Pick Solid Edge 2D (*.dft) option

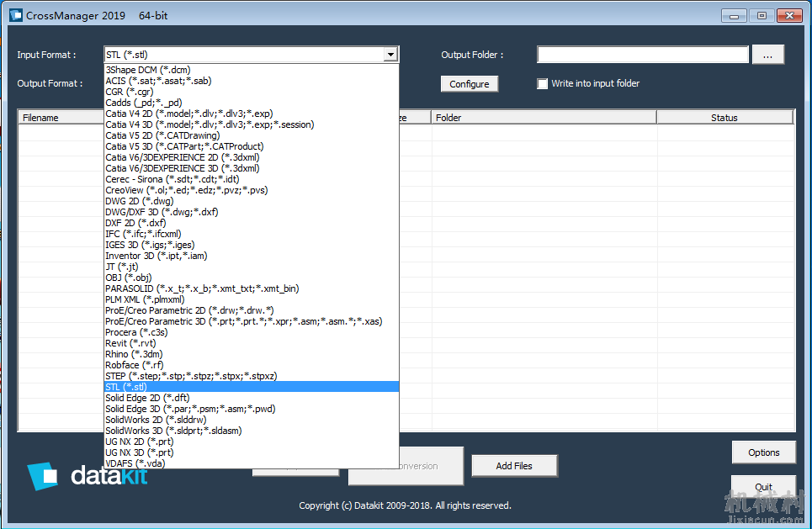(x=252, y=398)
